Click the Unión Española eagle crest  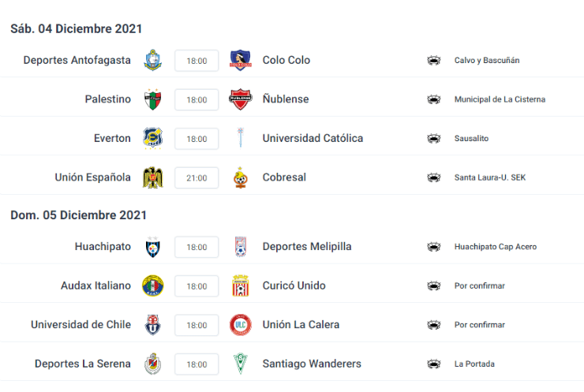152,177
